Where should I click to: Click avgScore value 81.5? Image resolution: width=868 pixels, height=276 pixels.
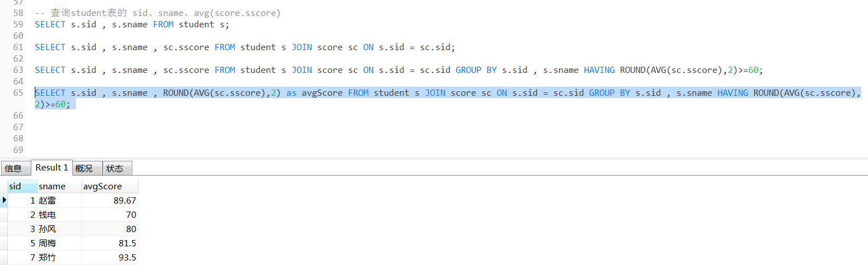[110, 243]
